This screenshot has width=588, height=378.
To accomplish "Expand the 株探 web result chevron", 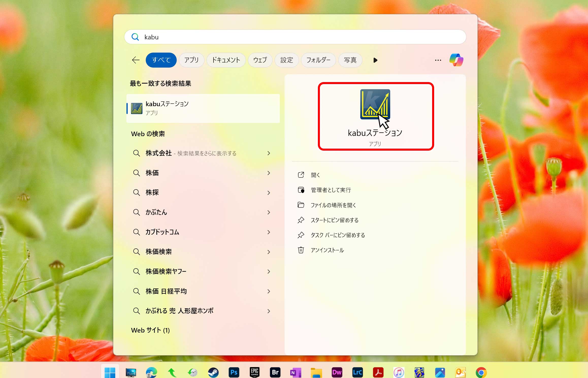I will (269, 193).
